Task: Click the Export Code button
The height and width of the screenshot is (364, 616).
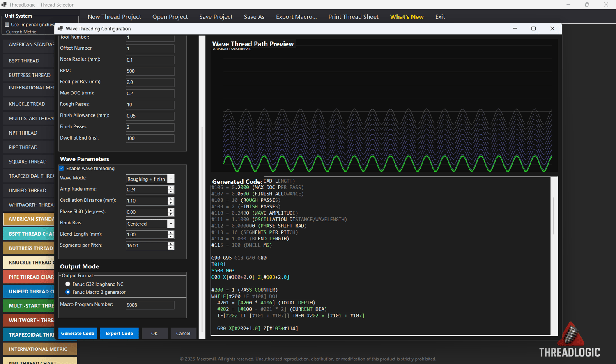Action: pyautogui.click(x=119, y=334)
